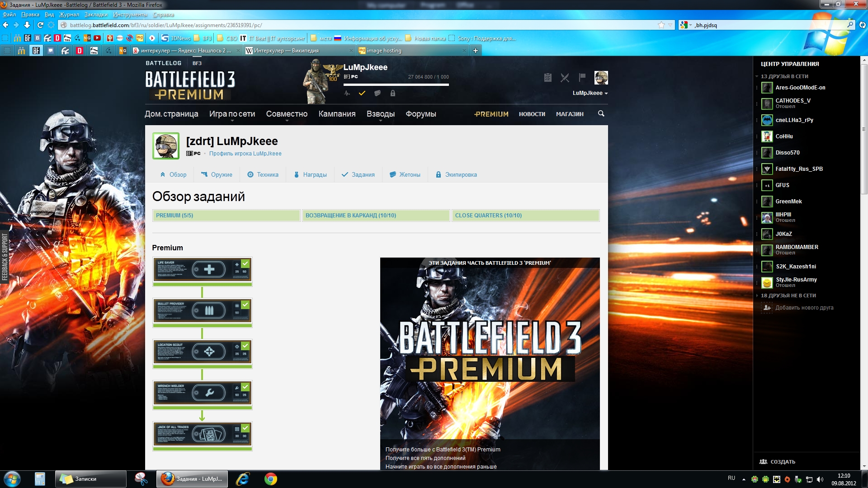
Task: Open the Закладки menu
Action: click(96, 14)
